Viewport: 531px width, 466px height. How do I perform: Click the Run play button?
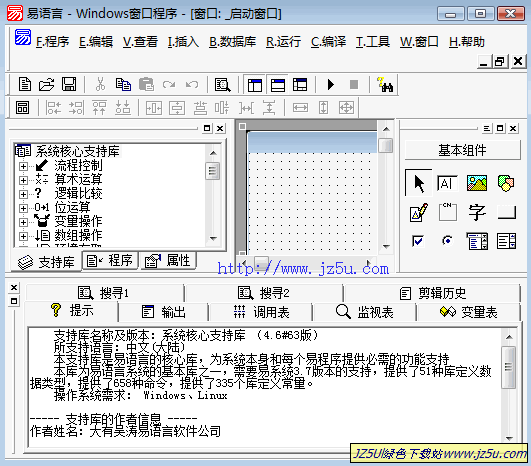331,84
